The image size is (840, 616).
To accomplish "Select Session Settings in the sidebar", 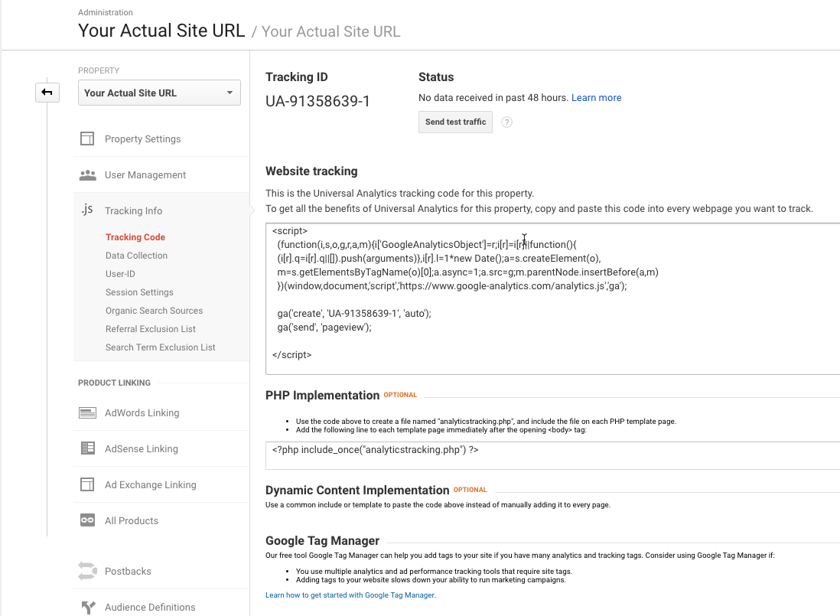I will (x=139, y=292).
